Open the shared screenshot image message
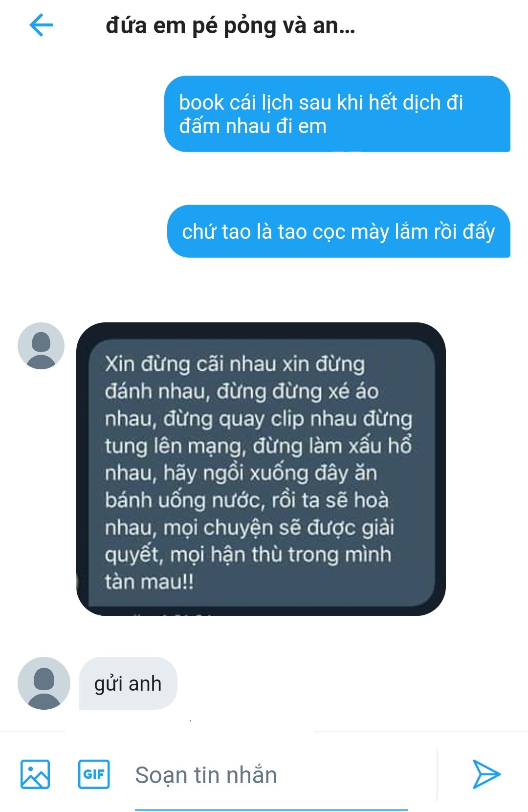The height and width of the screenshot is (812, 528). 261,469
